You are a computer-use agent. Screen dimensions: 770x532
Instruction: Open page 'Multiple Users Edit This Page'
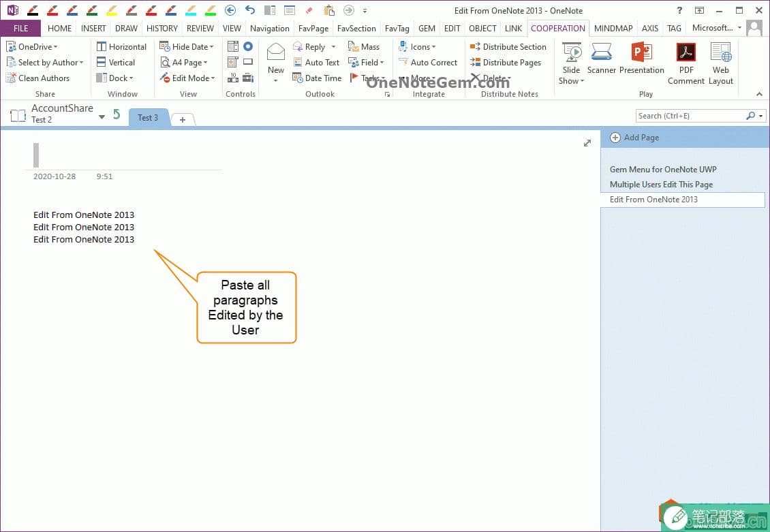(661, 185)
